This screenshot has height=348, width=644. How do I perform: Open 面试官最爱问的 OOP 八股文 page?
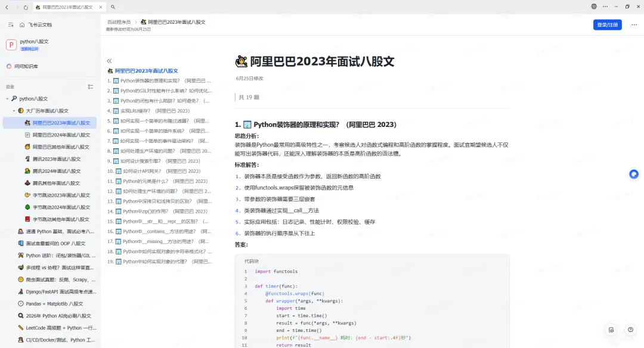coord(55,243)
